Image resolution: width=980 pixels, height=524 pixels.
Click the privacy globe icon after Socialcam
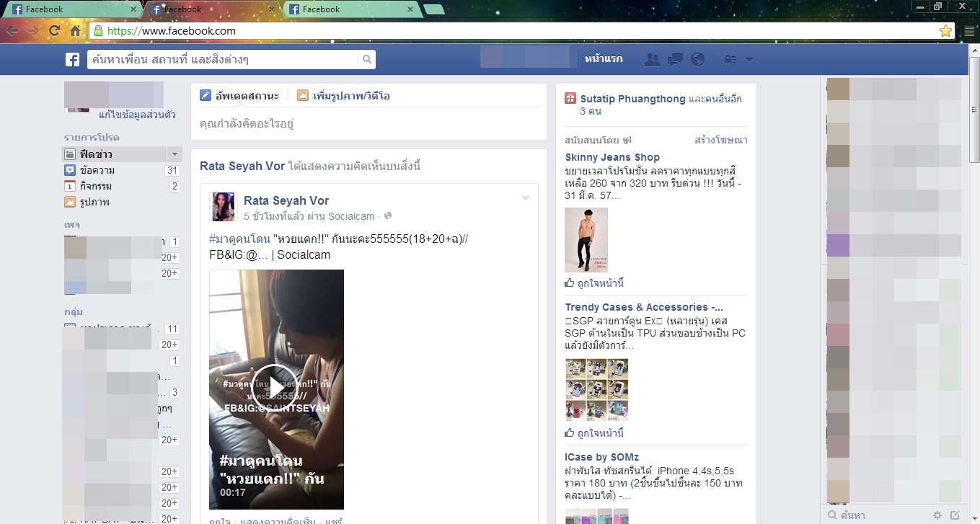point(388,216)
